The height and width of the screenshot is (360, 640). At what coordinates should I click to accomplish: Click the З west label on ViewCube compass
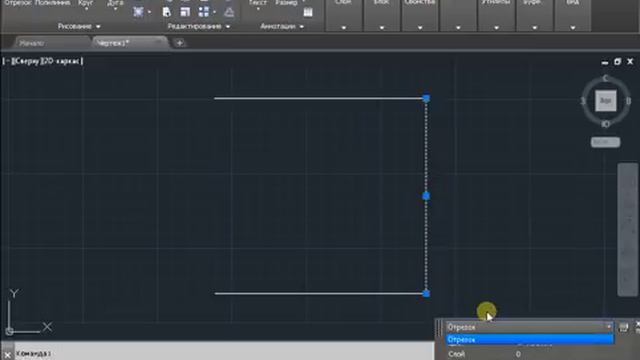point(583,101)
